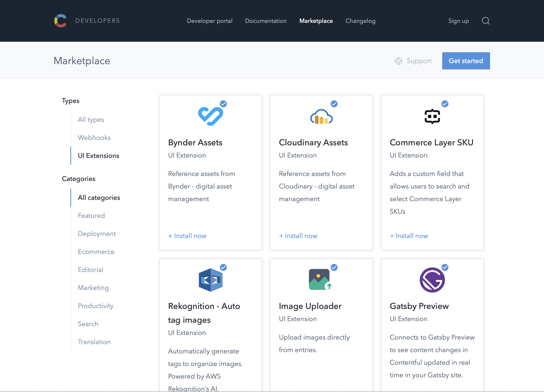Open the Documentation nav item
544x392 pixels.
click(x=266, y=21)
